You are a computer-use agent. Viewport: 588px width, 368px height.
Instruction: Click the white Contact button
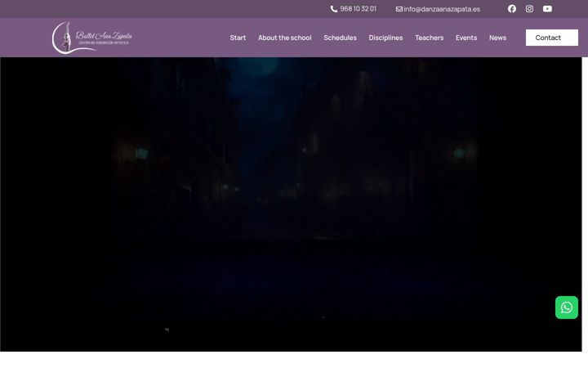coord(551,38)
